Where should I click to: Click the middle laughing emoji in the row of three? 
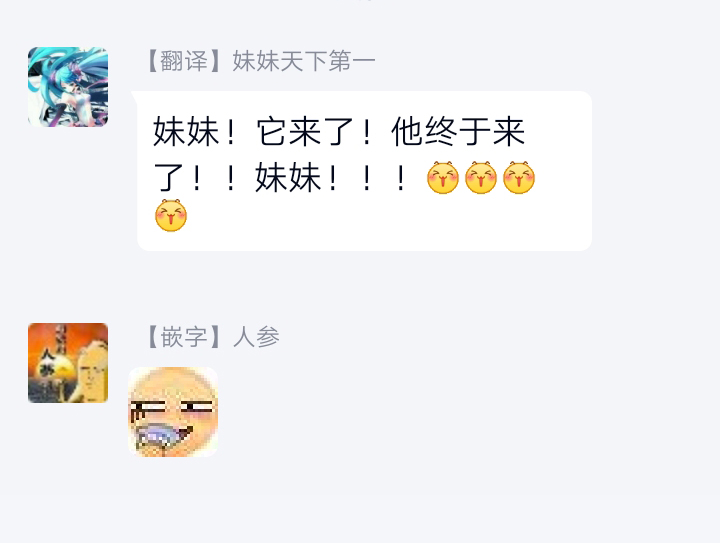coord(481,177)
